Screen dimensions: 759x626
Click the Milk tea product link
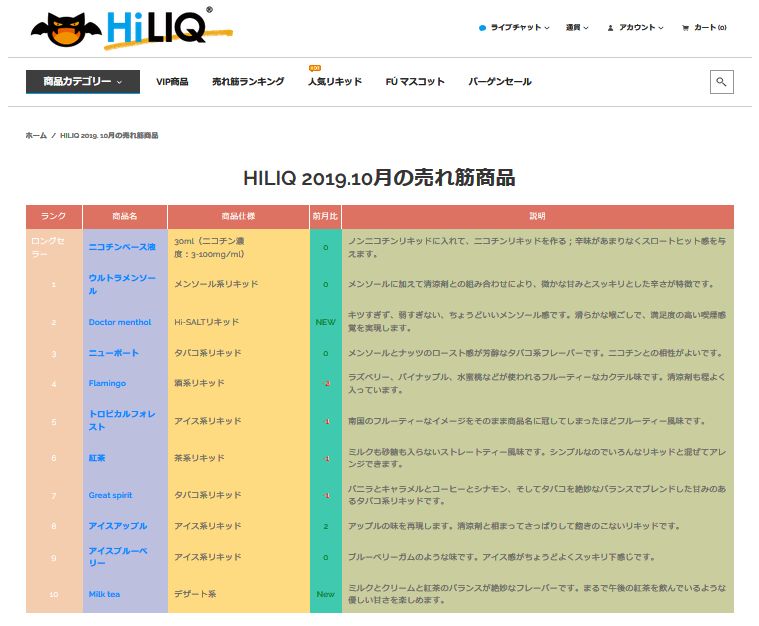point(104,594)
